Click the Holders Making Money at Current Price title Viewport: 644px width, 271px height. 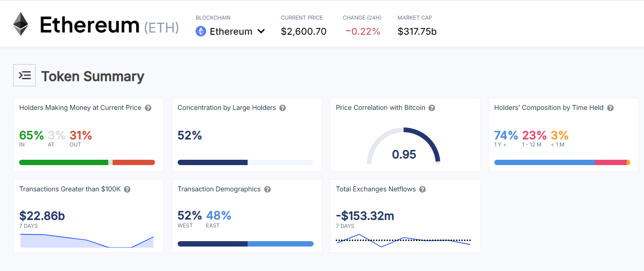pyautogui.click(x=80, y=108)
